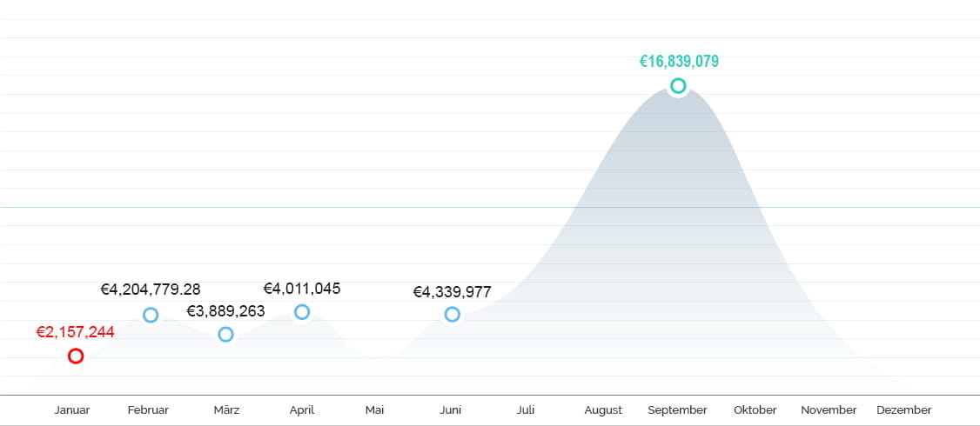This screenshot has width=980, height=426.
Task: Click the Juni data point circle
Action: click(453, 314)
